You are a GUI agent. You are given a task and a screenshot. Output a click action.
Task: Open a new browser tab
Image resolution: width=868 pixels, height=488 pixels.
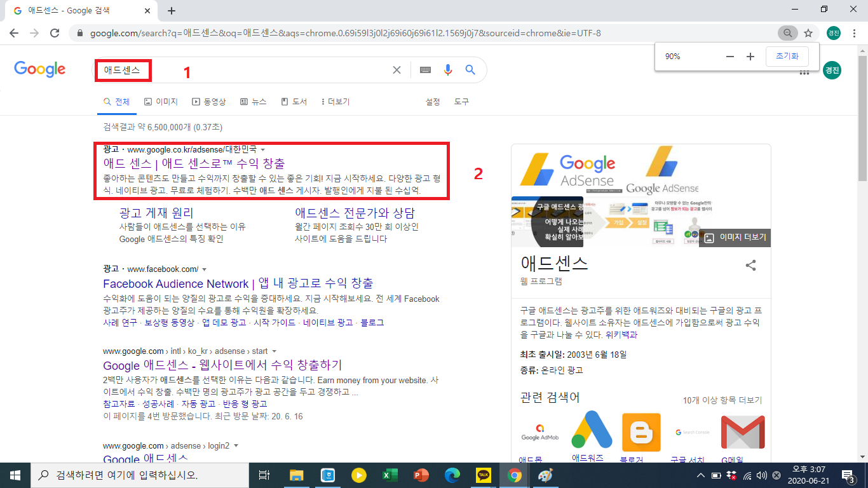tap(172, 11)
